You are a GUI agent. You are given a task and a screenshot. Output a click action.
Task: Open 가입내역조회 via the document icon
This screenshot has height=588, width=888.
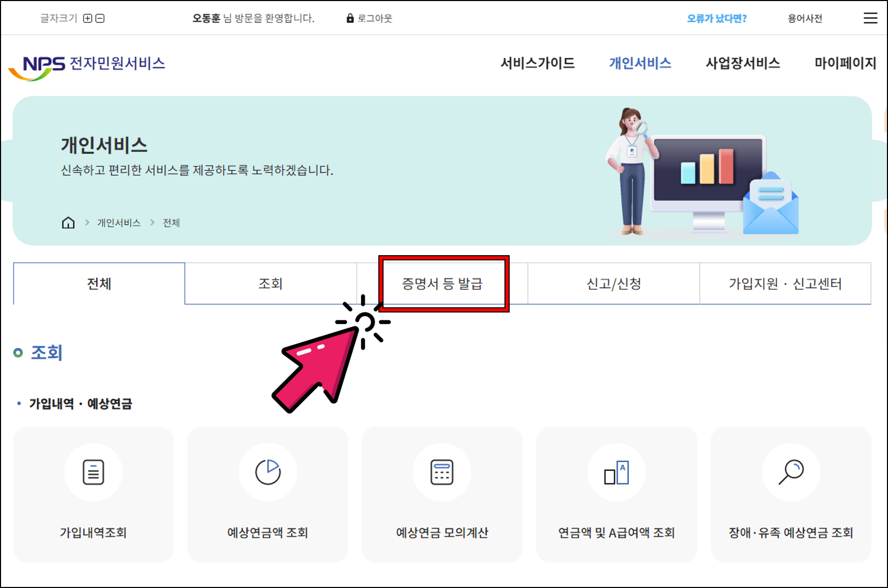pyautogui.click(x=93, y=472)
